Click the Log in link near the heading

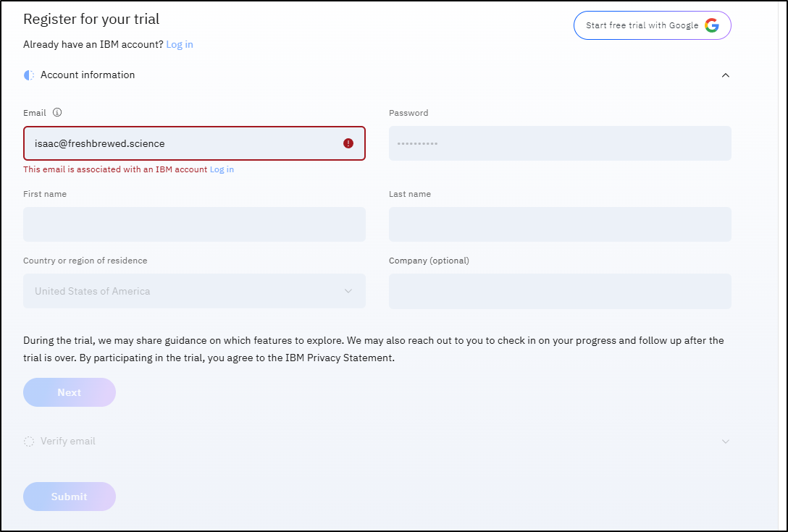[x=180, y=44]
